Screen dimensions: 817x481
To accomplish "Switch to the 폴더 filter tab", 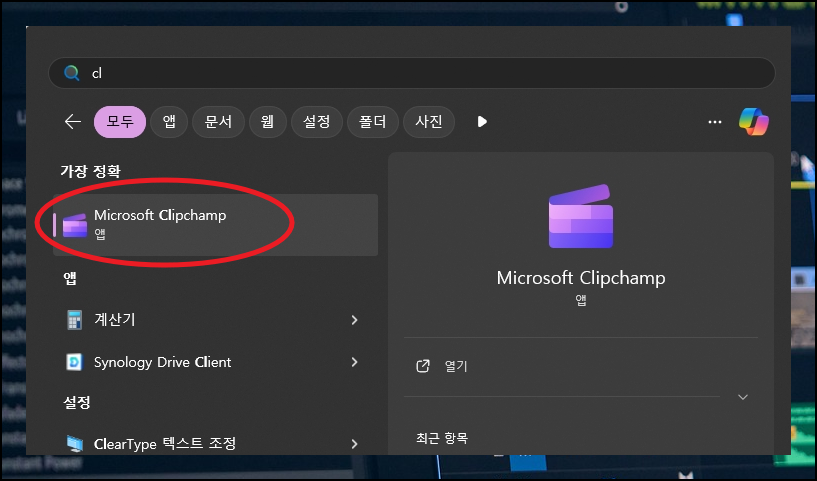I will click(x=373, y=122).
